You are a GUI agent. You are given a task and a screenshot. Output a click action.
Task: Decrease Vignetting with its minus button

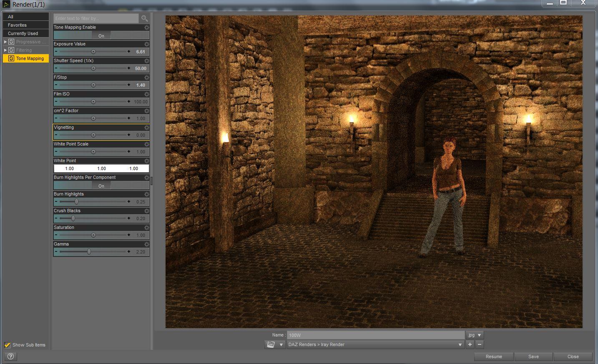click(56, 135)
